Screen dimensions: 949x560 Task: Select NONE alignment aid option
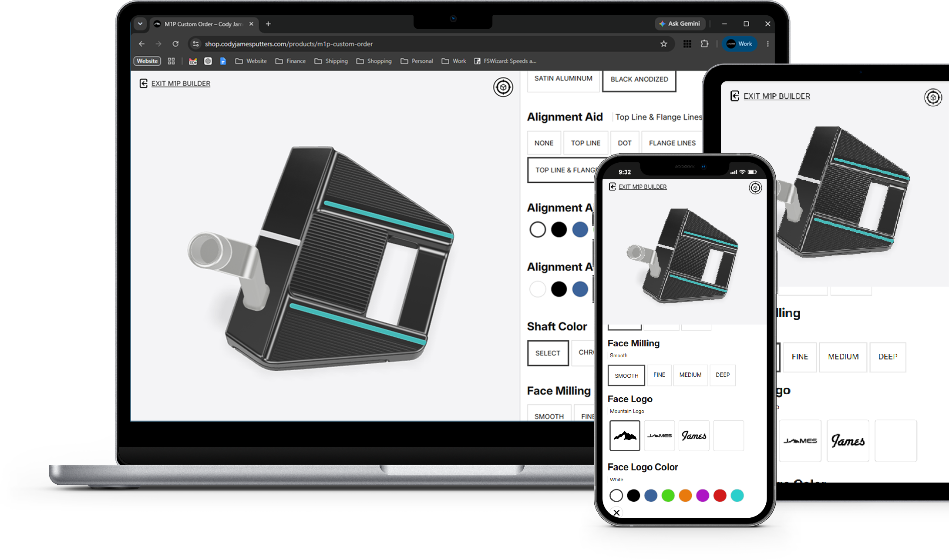pos(544,143)
